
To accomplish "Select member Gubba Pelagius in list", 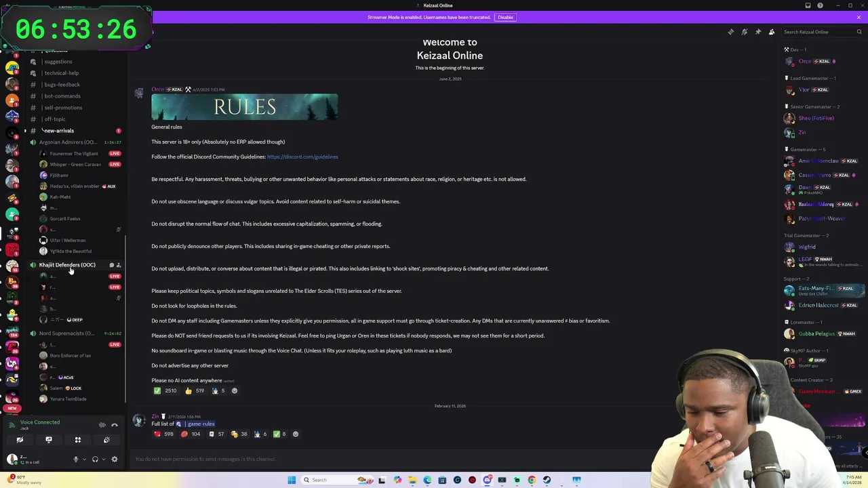I will click(816, 333).
